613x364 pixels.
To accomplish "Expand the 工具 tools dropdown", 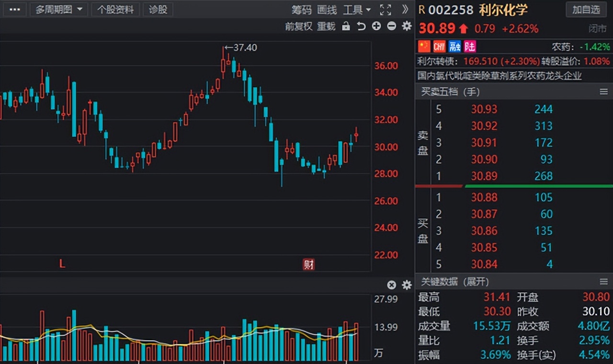I will click(x=356, y=10).
